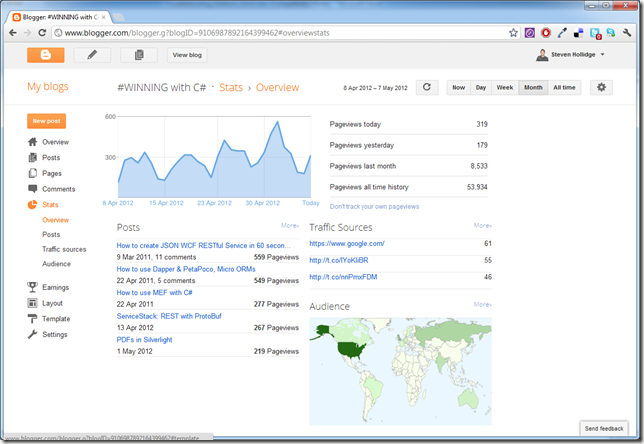Screen dimensions: 644x444
Task: Open Settings in the sidebar
Action: [55, 334]
